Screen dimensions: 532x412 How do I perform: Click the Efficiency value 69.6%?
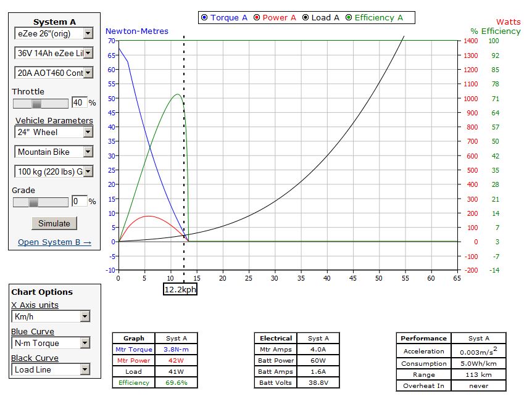coord(176,383)
